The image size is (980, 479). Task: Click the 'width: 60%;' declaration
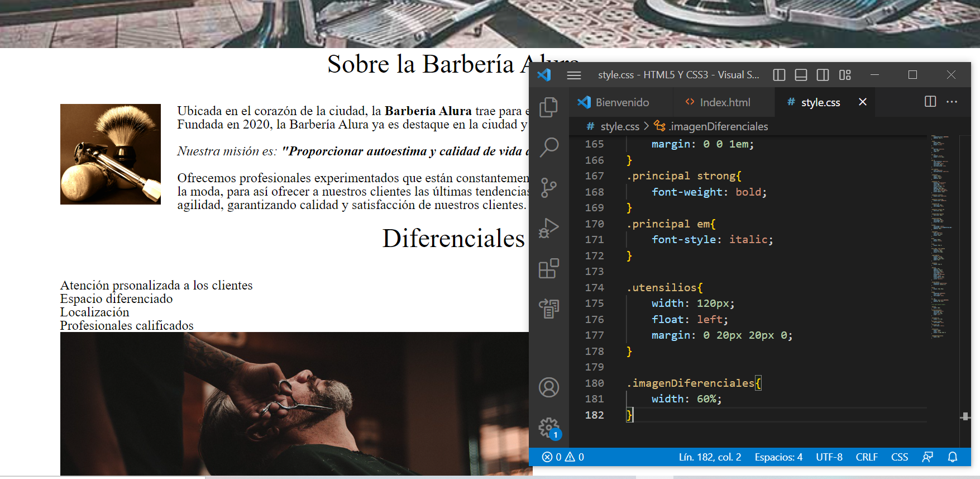pyautogui.click(x=687, y=399)
